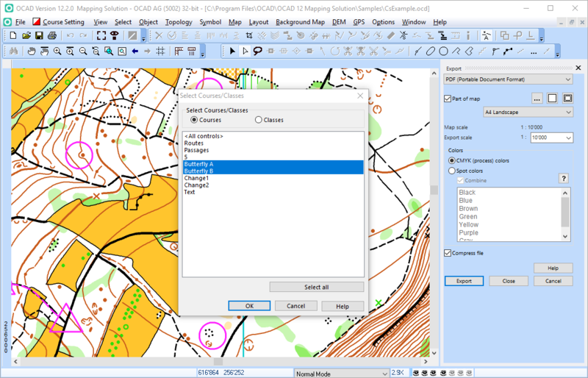The height and width of the screenshot is (378, 588).
Task: Open the DEM menu
Action: 339,22
